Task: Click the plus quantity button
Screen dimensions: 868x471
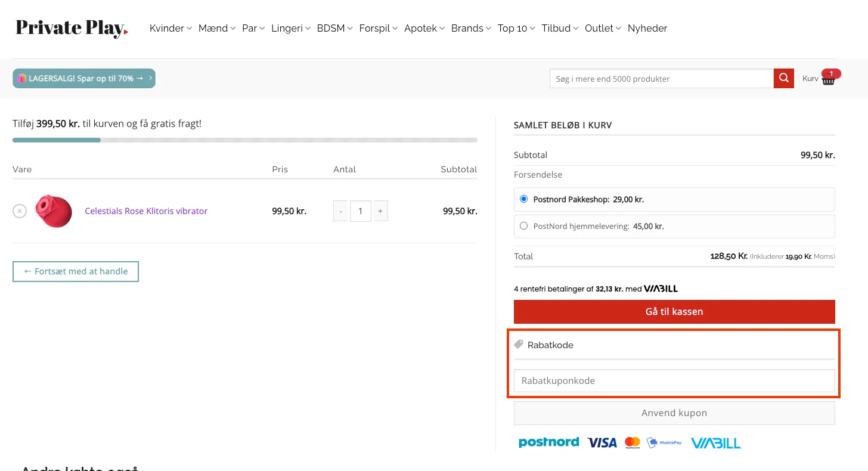Action: (380, 211)
